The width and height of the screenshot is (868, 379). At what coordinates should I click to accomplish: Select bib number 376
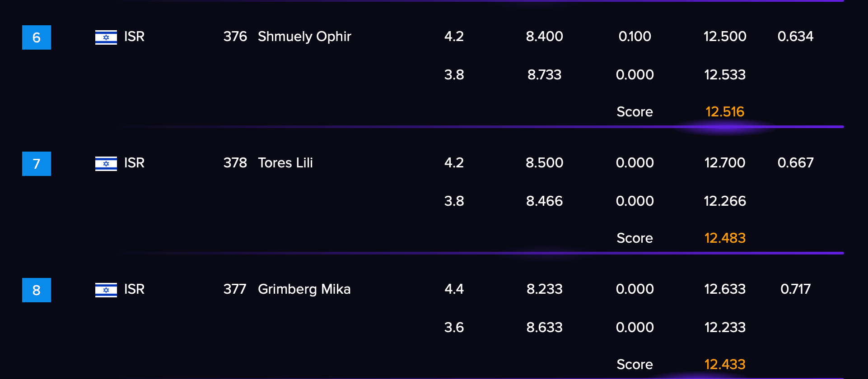click(x=235, y=37)
